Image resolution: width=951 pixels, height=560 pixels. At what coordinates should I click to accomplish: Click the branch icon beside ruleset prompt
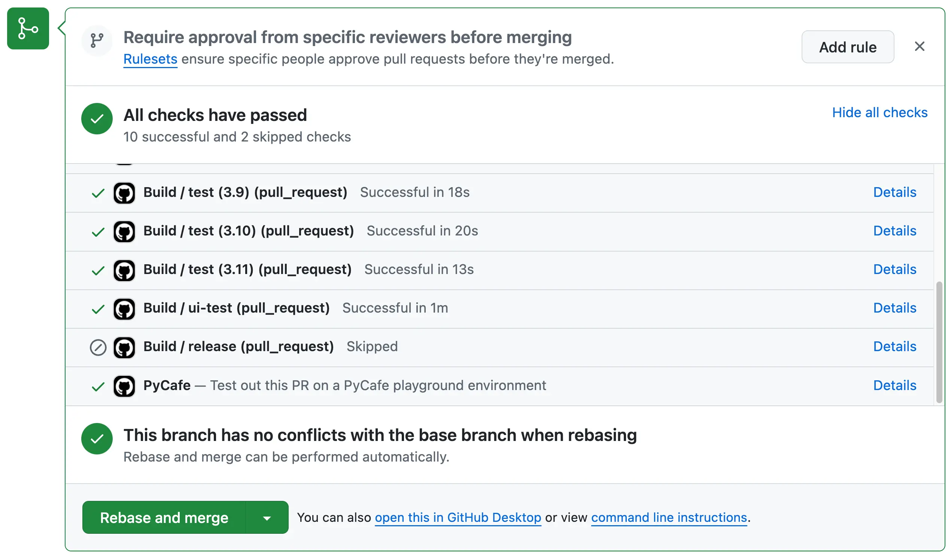[97, 40]
